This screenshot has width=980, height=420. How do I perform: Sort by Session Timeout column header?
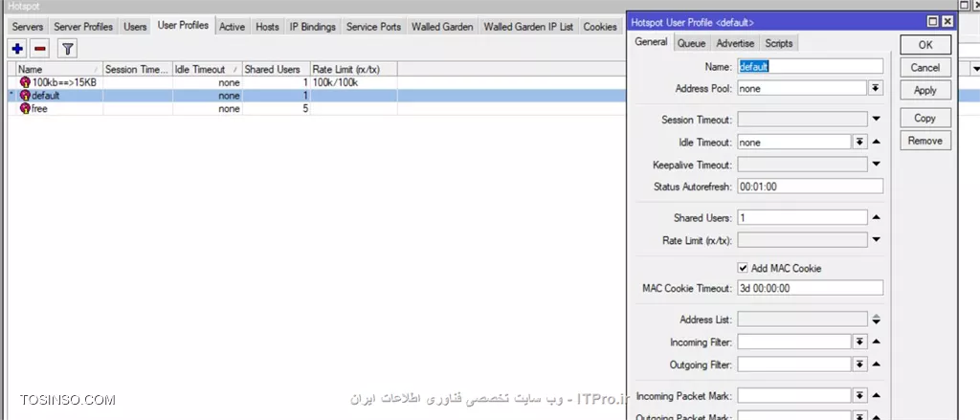point(138,70)
